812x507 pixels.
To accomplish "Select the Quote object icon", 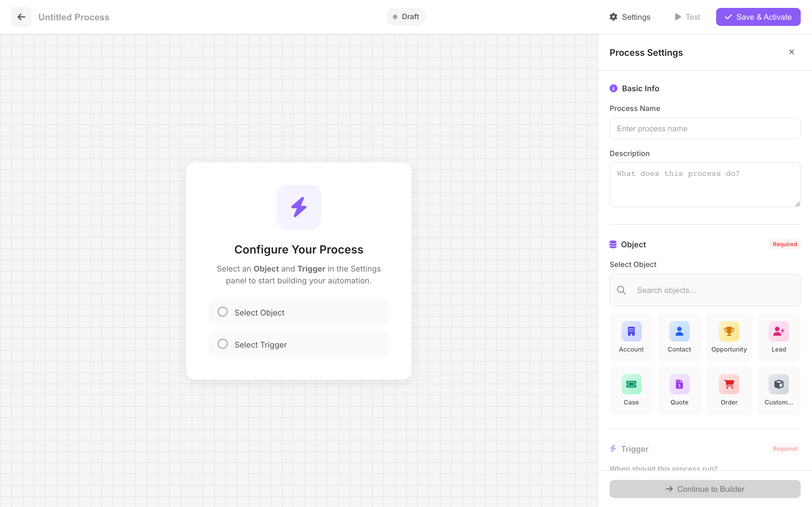I will (x=679, y=384).
